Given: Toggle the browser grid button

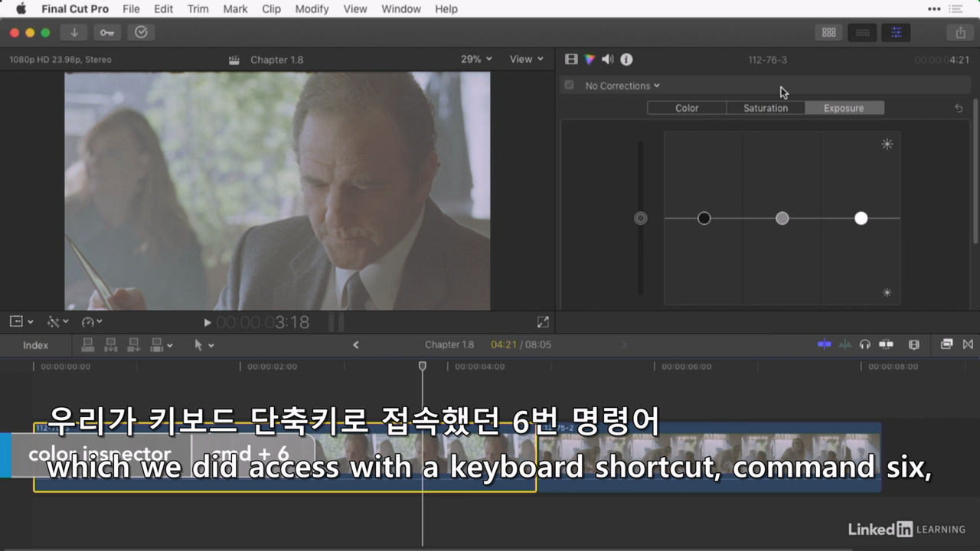Looking at the screenshot, I should tap(828, 32).
